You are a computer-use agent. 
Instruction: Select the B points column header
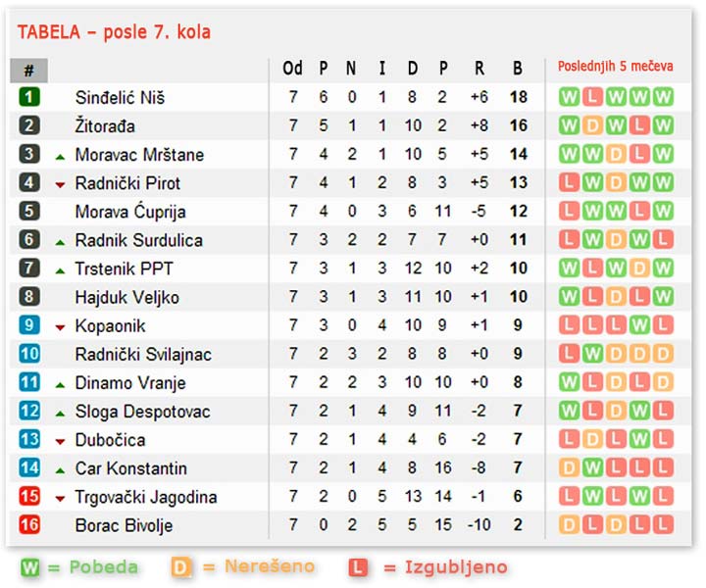click(518, 69)
